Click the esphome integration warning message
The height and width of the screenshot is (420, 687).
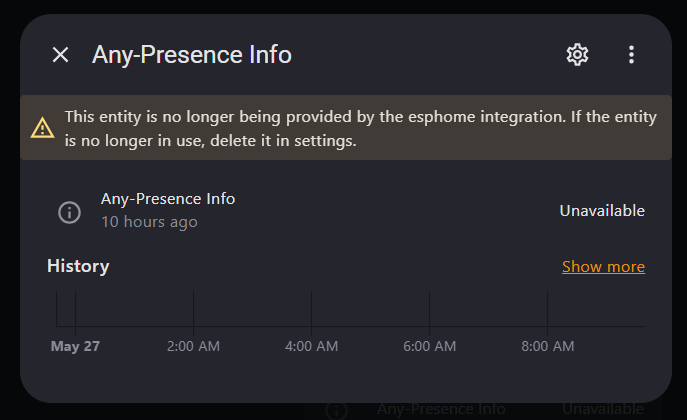360,129
